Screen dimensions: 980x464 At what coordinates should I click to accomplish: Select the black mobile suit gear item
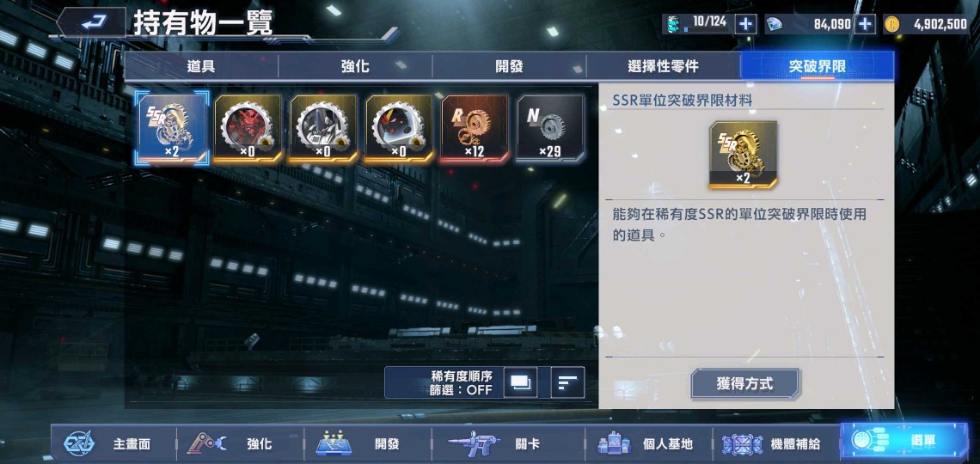(399, 129)
